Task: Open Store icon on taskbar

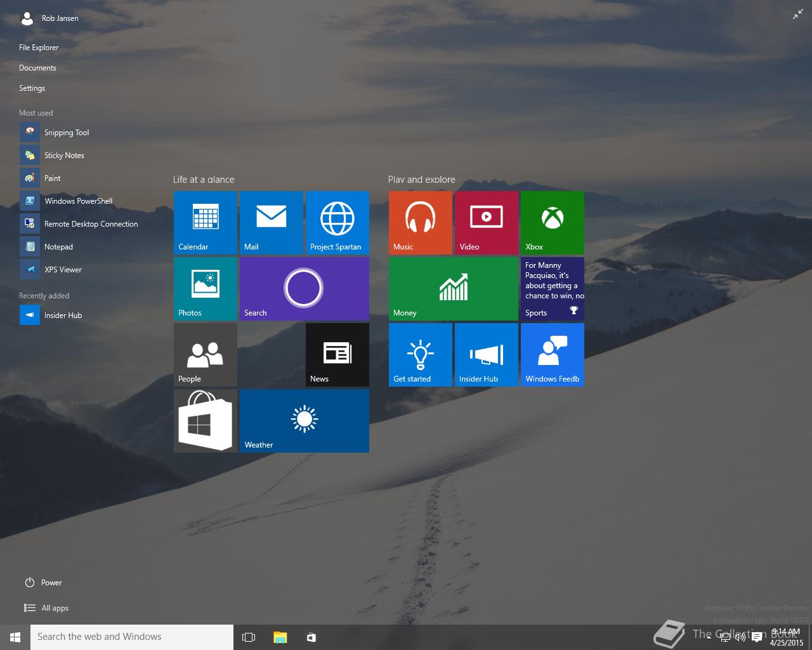Action: (311, 637)
